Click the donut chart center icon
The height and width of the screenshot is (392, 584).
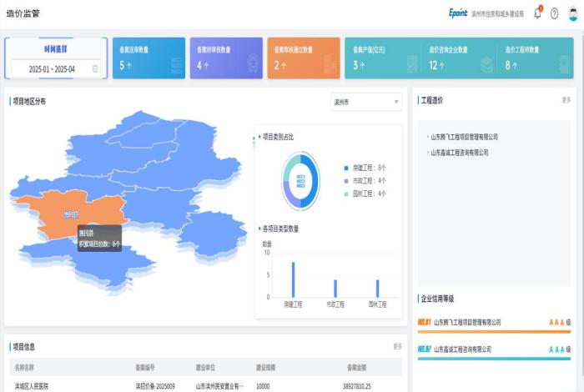point(300,180)
